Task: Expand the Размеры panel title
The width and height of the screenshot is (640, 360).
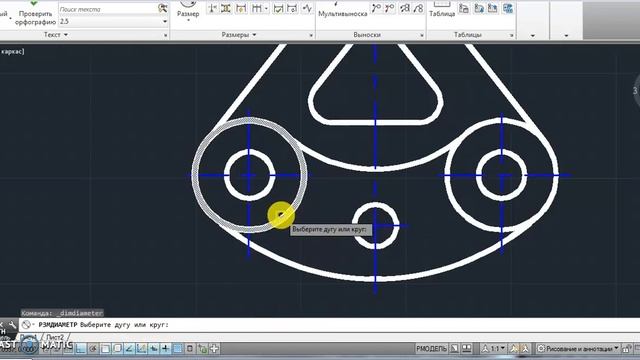Action: pos(239,35)
